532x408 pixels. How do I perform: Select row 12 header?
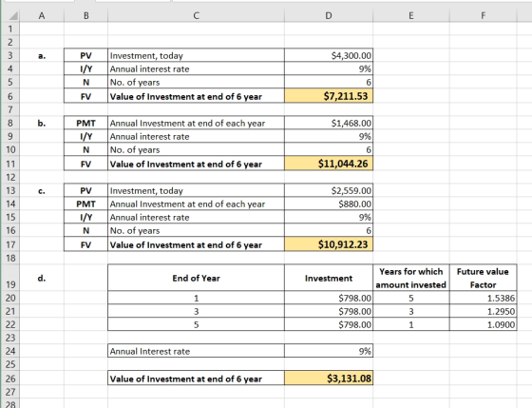point(10,177)
